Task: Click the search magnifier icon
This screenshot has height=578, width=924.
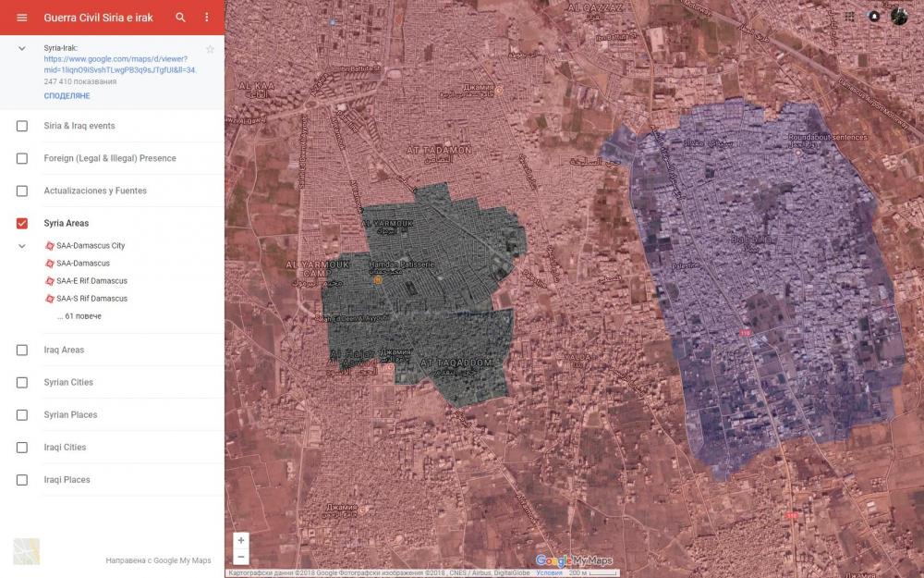Action: coord(181,18)
